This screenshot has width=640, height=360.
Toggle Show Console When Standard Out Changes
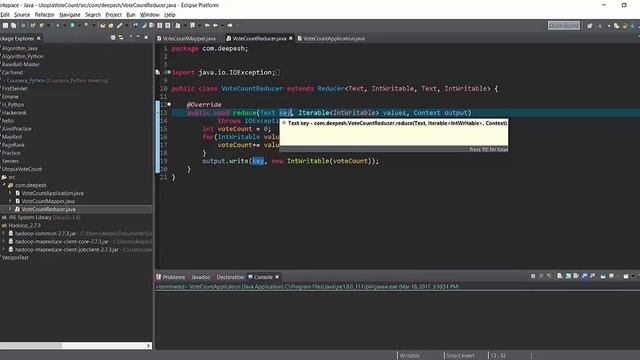click(x=584, y=276)
